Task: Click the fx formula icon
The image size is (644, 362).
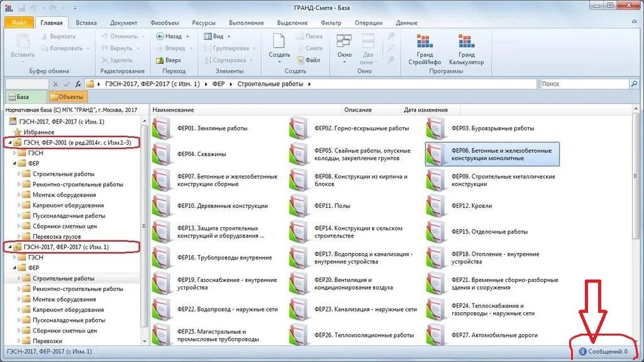Action: click(x=78, y=84)
